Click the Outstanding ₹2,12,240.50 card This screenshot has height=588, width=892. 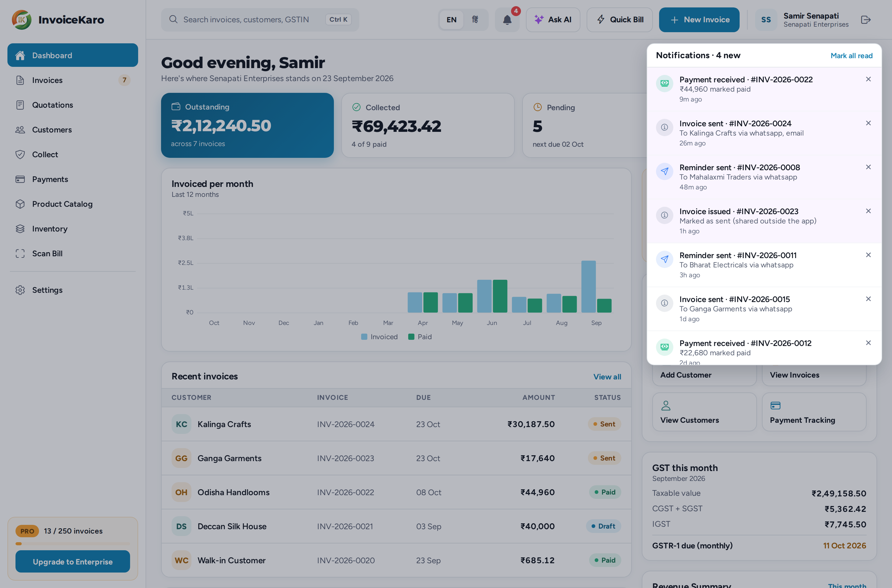click(247, 125)
